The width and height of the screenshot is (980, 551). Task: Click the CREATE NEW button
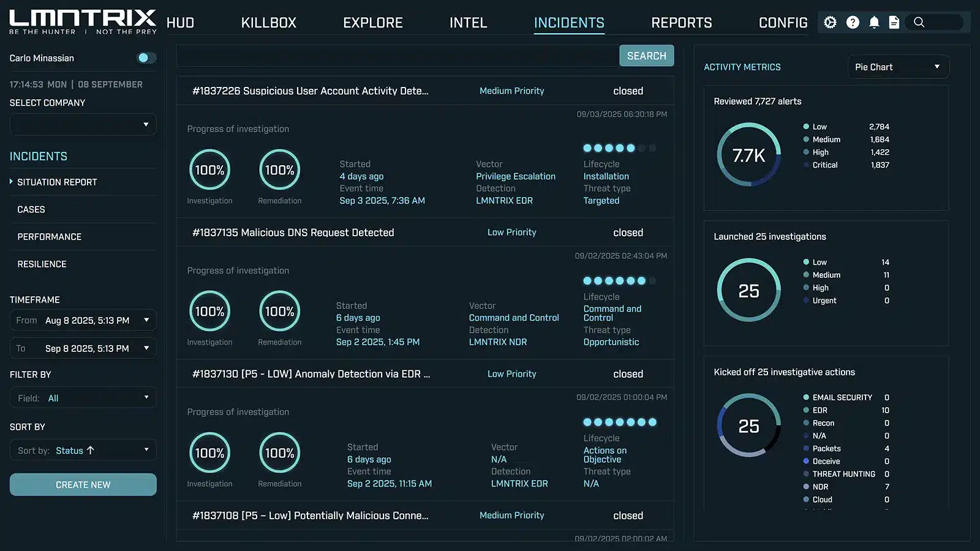point(83,485)
